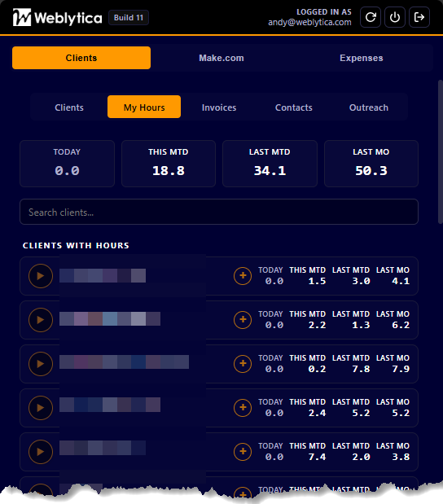
Task: Click the 3.0 last MTD value
Action: coord(361,281)
